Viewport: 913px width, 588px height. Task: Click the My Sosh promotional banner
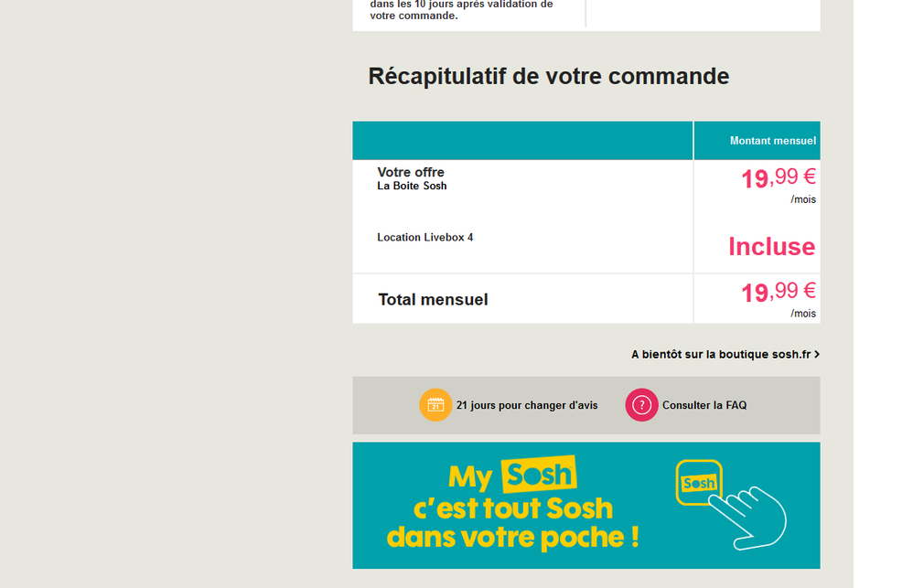(585, 505)
